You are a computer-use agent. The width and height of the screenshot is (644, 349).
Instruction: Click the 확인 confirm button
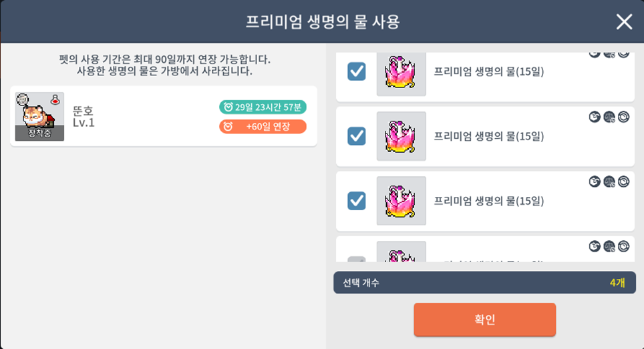(x=484, y=320)
